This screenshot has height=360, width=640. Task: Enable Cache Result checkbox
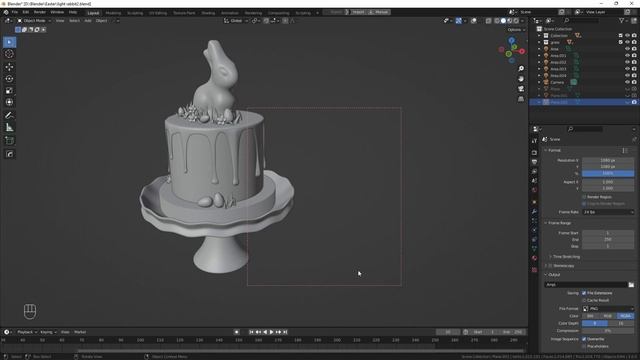[x=584, y=300]
